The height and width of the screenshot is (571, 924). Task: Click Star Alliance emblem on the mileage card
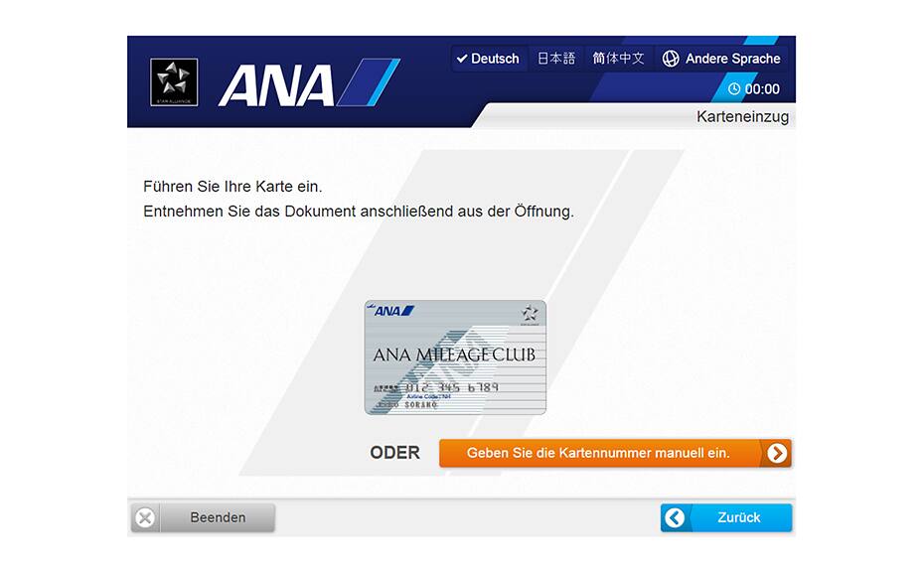tap(530, 314)
